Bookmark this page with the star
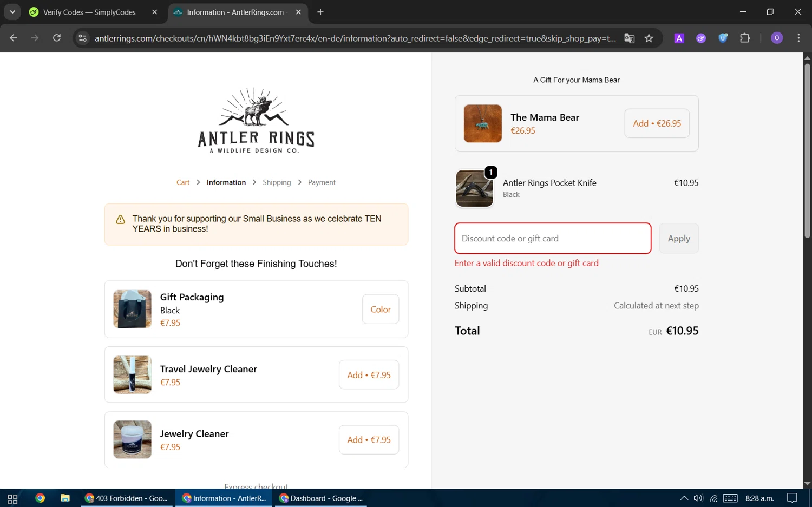Screen dimensions: 812x507 tap(649, 38)
